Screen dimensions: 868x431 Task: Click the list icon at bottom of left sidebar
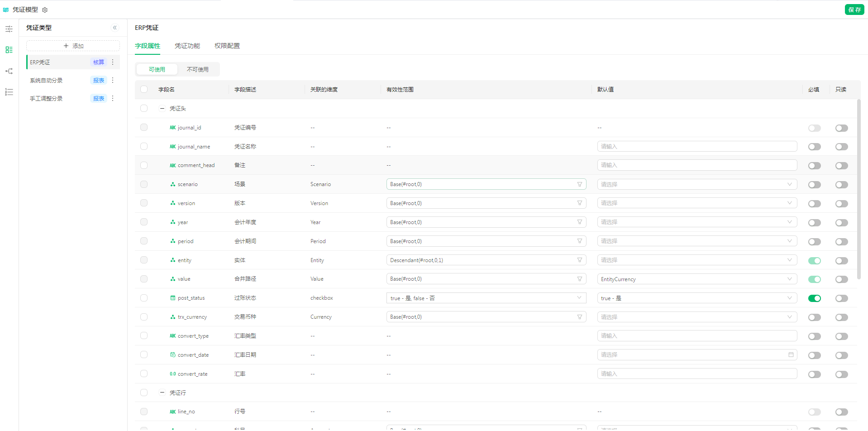tap(9, 92)
